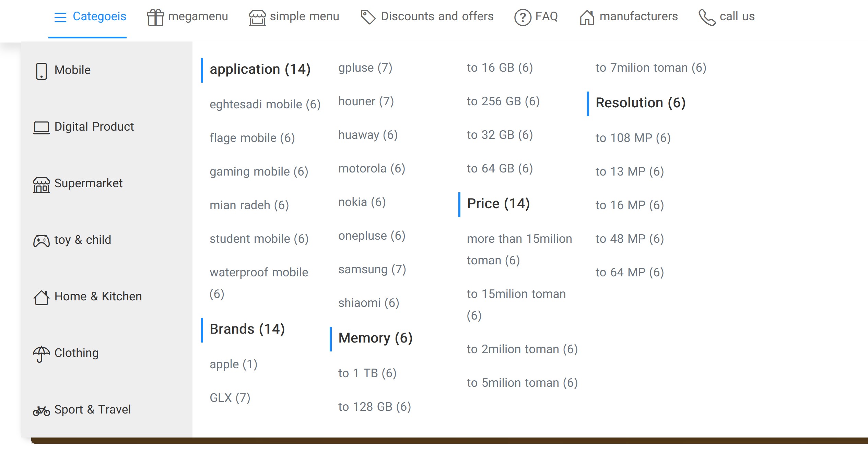868x455 pixels.
Task: Click the storefront icon for simple menu
Action: coord(257,17)
